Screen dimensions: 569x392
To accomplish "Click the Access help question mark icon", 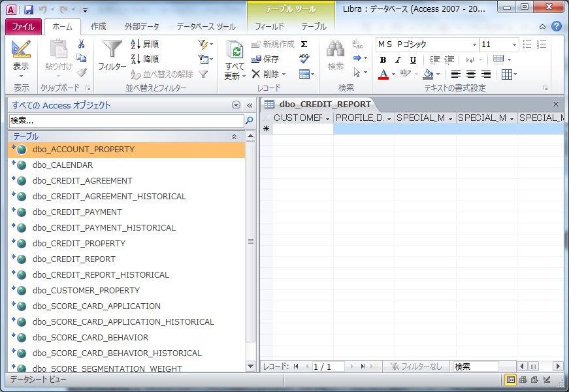I will [x=557, y=26].
